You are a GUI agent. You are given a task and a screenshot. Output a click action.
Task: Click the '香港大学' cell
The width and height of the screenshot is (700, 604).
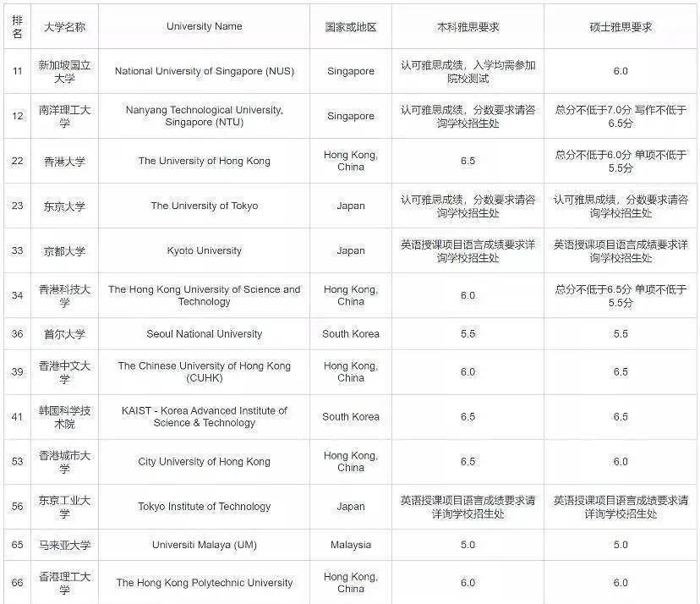tap(64, 161)
